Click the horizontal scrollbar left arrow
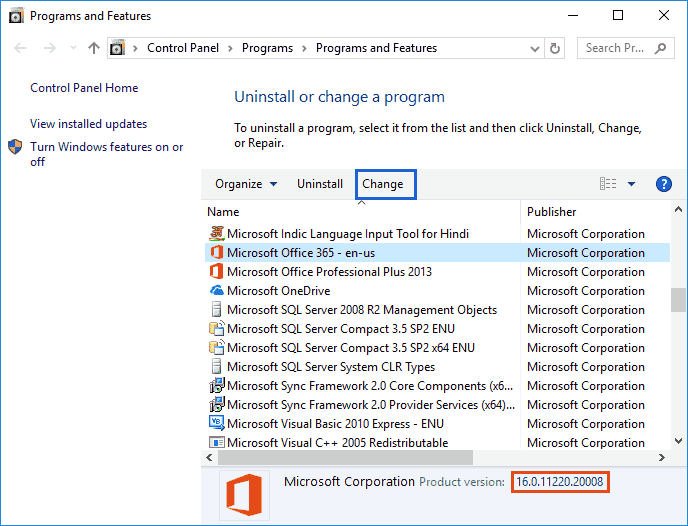The width and height of the screenshot is (688, 526). (x=209, y=458)
